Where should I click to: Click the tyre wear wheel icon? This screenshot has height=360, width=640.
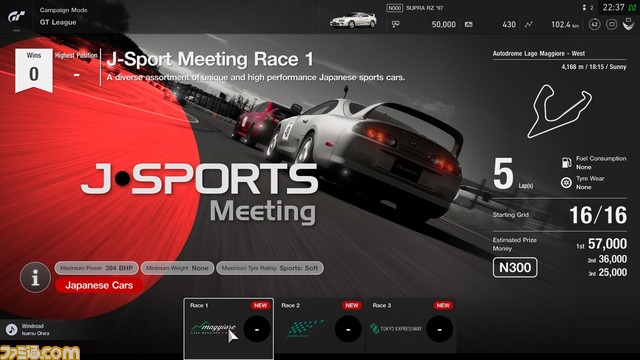tap(566, 182)
